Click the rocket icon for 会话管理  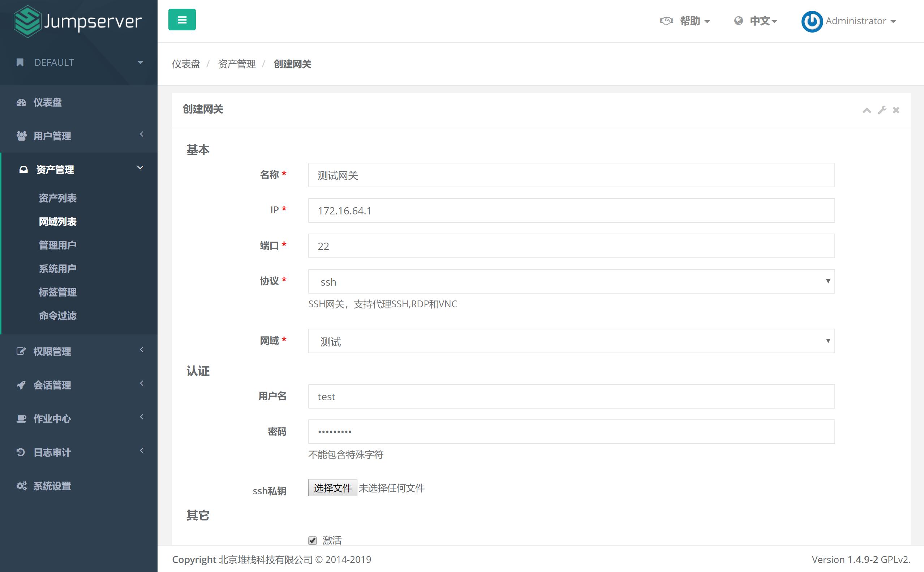tap(21, 385)
